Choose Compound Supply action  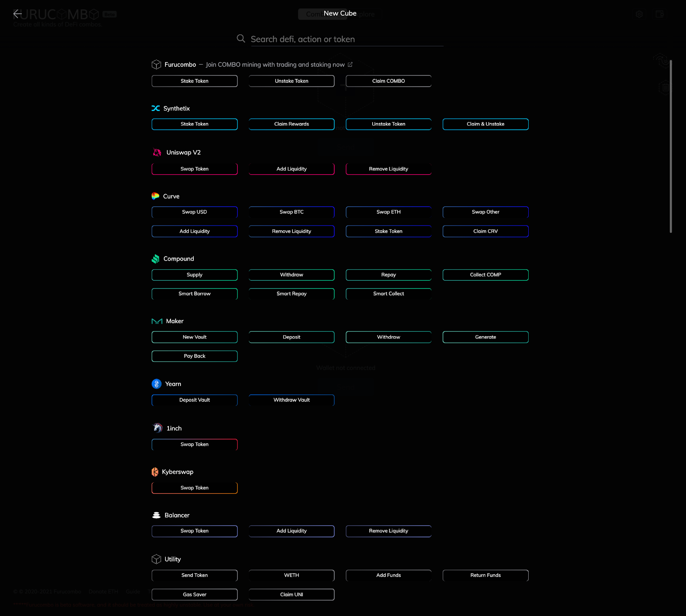(x=195, y=275)
